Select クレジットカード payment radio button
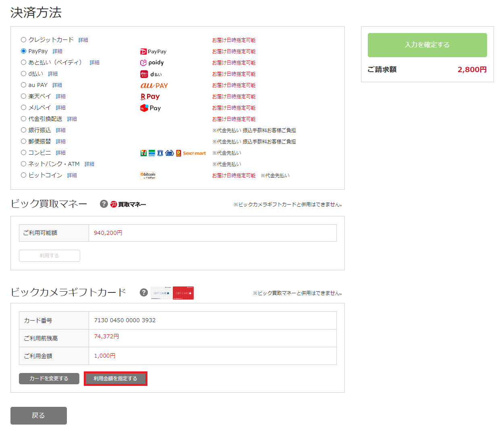The image size is (504, 431). tap(24, 40)
